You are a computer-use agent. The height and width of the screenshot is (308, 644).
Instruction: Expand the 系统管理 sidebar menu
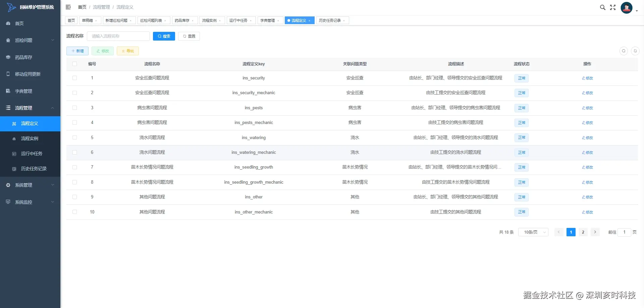point(30,185)
